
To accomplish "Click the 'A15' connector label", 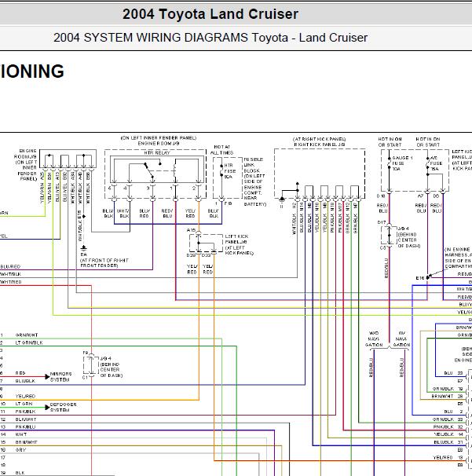I will coord(191,230).
